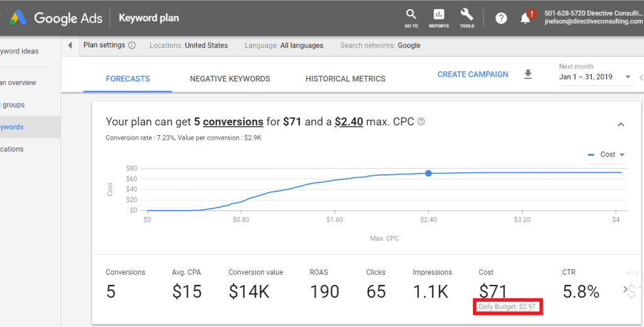The image size is (644, 327).
Task: Open Keyword ideas in sidebar
Action: pyautogui.click(x=19, y=52)
